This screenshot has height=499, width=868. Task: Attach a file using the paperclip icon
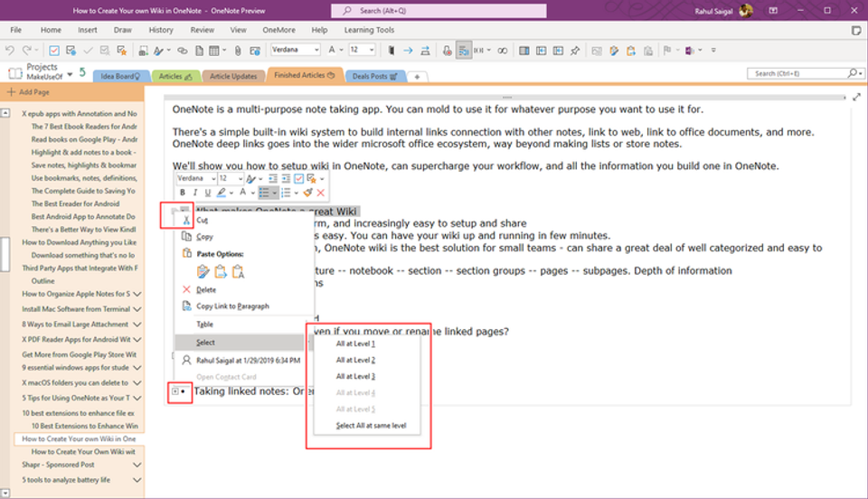(238, 51)
